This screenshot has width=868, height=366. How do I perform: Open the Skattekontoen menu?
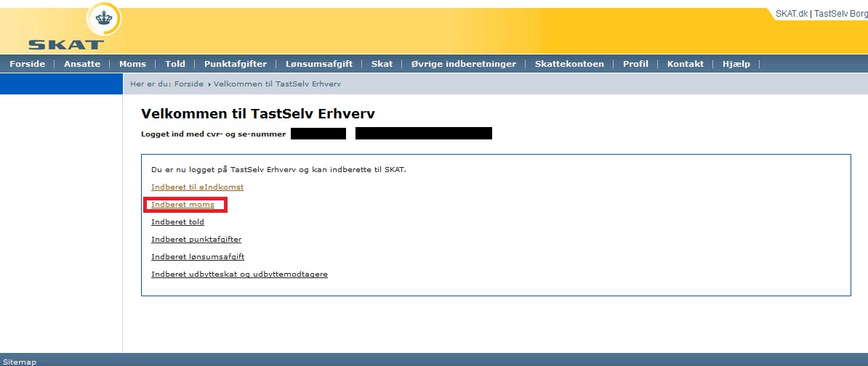pyautogui.click(x=569, y=64)
